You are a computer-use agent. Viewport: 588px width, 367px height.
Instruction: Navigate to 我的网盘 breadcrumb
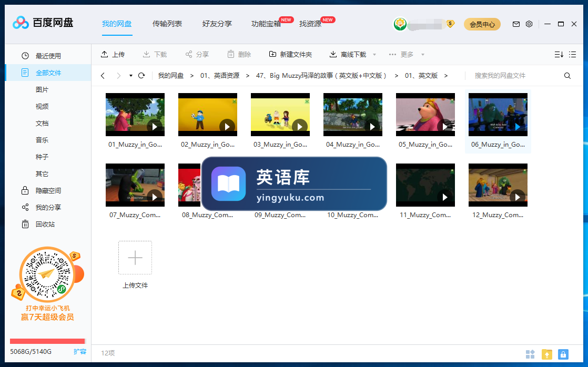pyautogui.click(x=171, y=76)
